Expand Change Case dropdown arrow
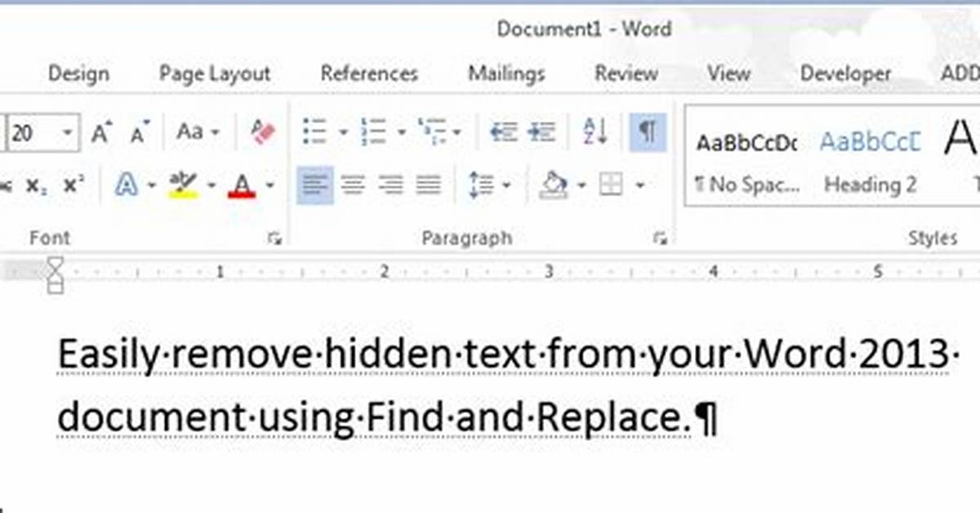980x513 pixels. pyautogui.click(x=215, y=132)
